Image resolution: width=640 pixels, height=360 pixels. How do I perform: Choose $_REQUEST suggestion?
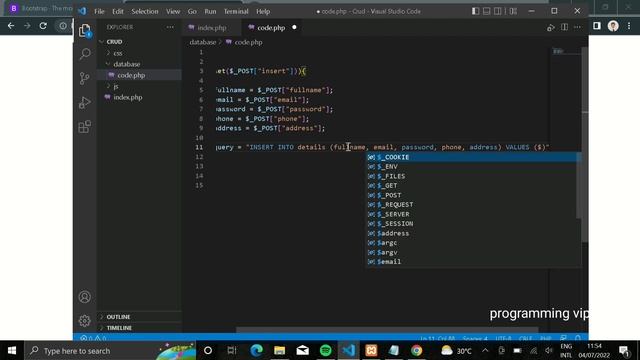pos(472,205)
